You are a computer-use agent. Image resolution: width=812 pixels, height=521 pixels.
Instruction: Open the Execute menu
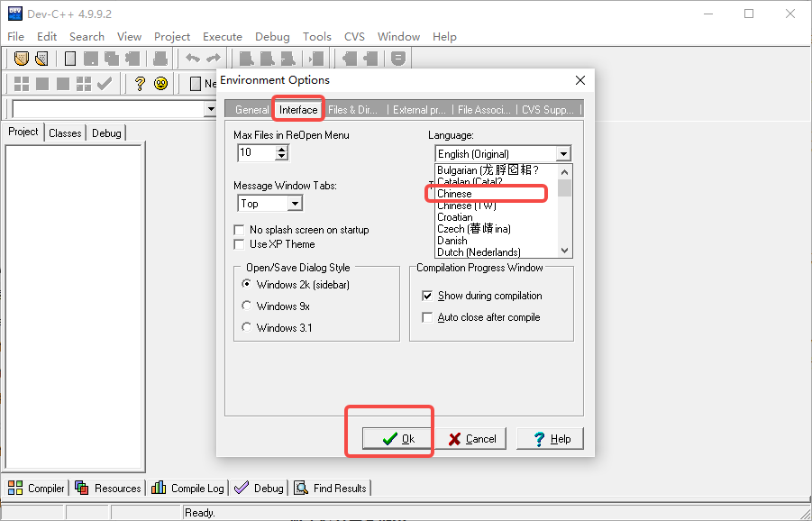pos(223,37)
